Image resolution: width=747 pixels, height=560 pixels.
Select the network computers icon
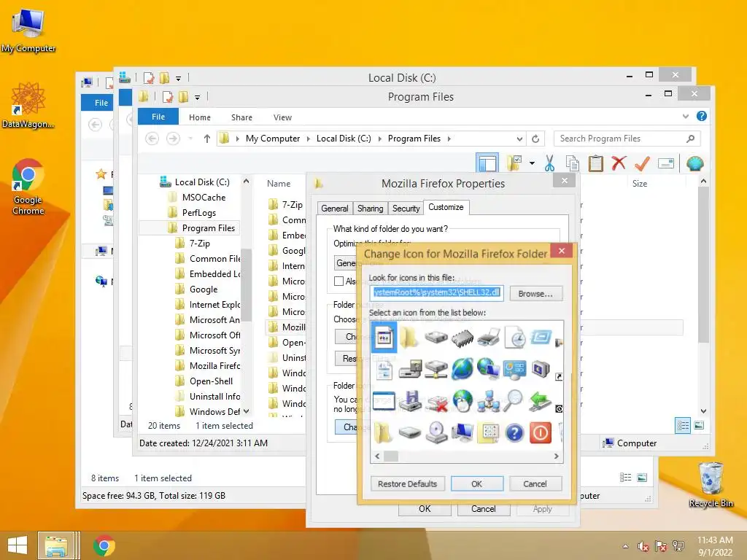tap(488, 401)
